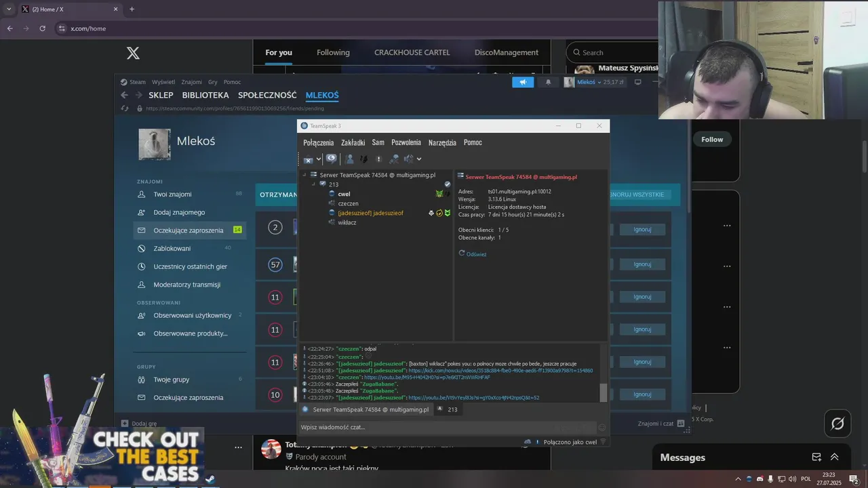Click the Steam notifications bell icon

coord(548,82)
